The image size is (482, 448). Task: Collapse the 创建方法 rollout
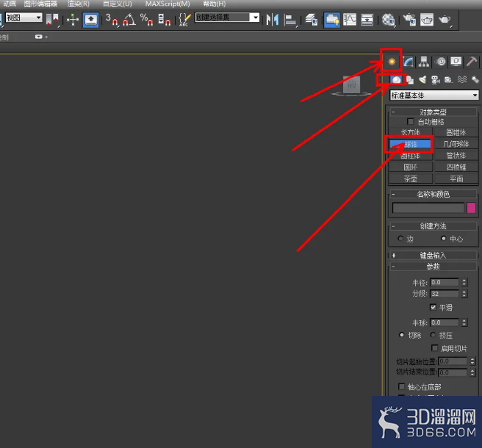pyautogui.click(x=433, y=226)
